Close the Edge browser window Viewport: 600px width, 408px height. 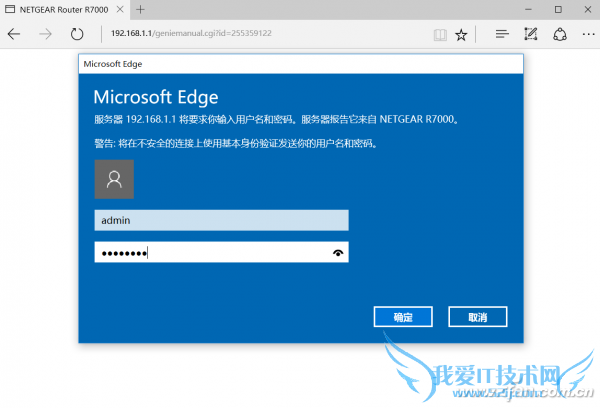[588, 10]
